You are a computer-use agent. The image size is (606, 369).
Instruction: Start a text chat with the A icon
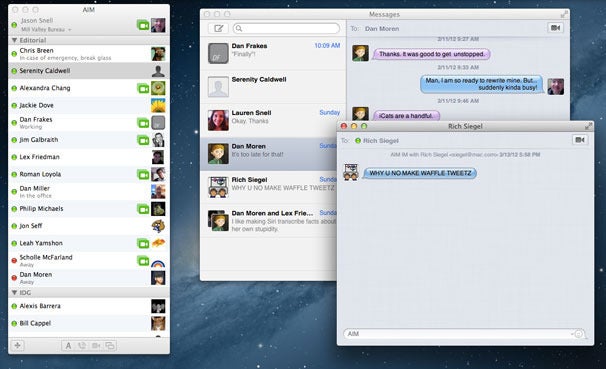coord(68,345)
